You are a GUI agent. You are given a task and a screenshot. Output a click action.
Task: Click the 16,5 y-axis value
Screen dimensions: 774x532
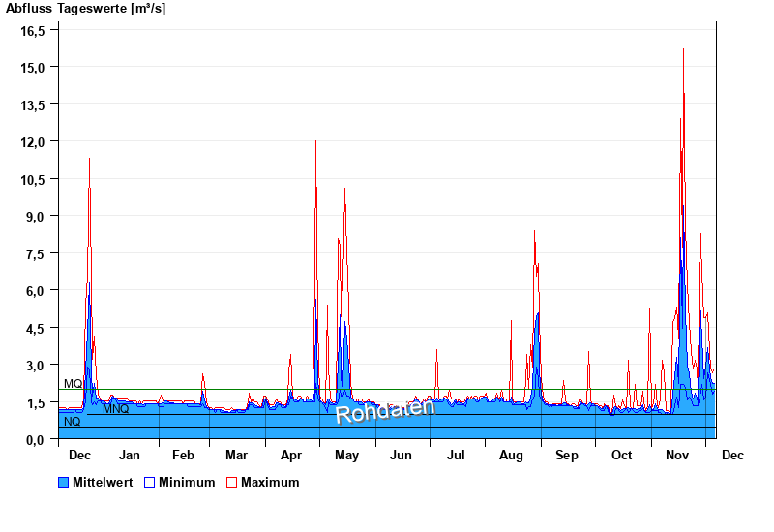(x=34, y=30)
